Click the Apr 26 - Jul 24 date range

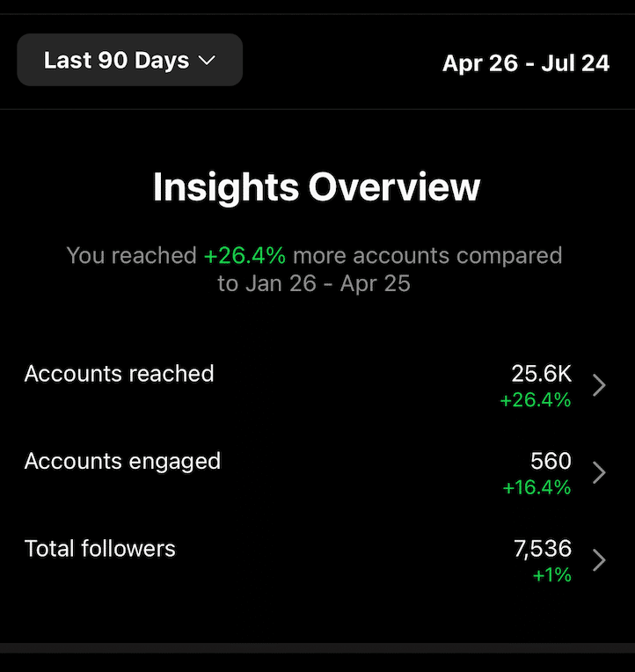pyautogui.click(x=526, y=63)
